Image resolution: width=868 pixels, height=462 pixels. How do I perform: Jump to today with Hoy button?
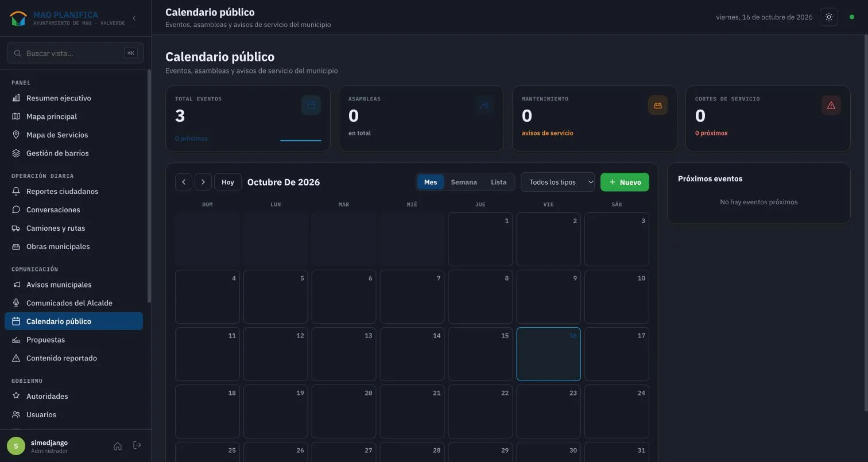[228, 182]
